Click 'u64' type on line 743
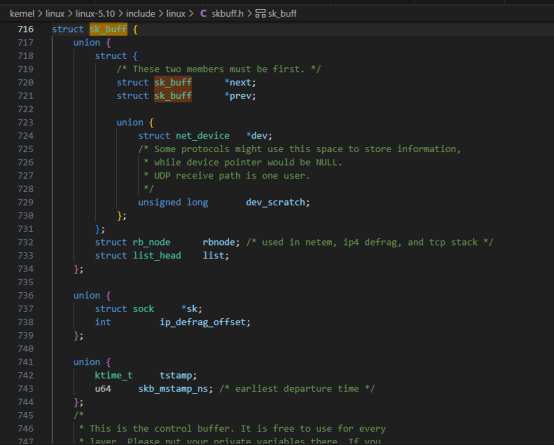The image size is (554, 445). [103, 389]
